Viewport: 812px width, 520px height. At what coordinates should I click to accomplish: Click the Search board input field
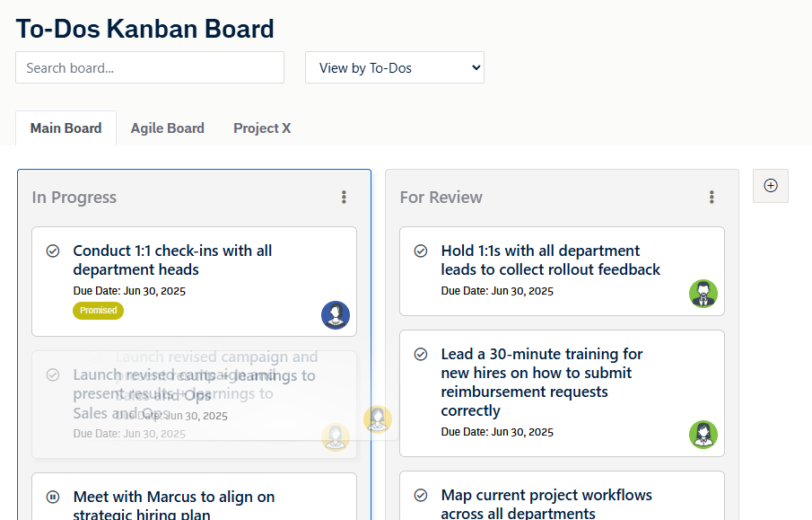click(x=150, y=67)
